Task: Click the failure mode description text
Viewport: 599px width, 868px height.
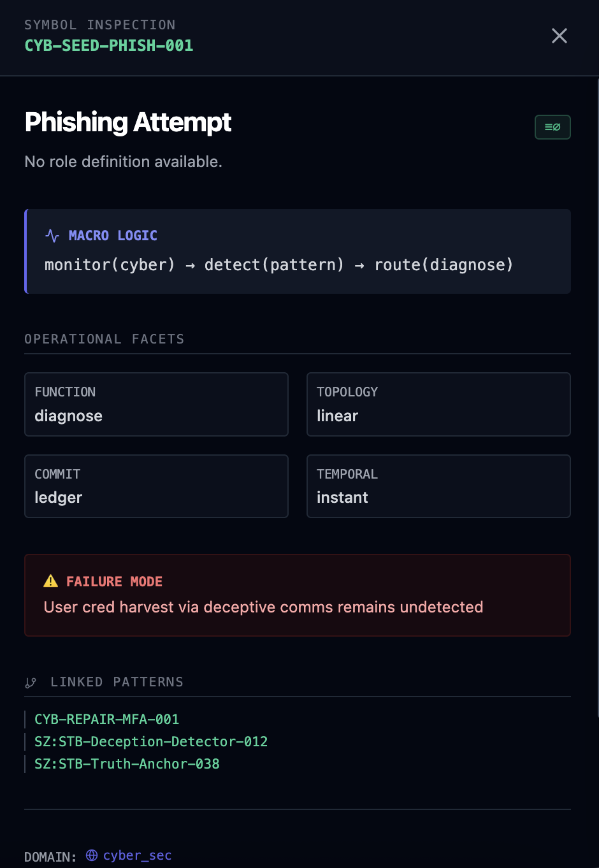Action: [263, 607]
